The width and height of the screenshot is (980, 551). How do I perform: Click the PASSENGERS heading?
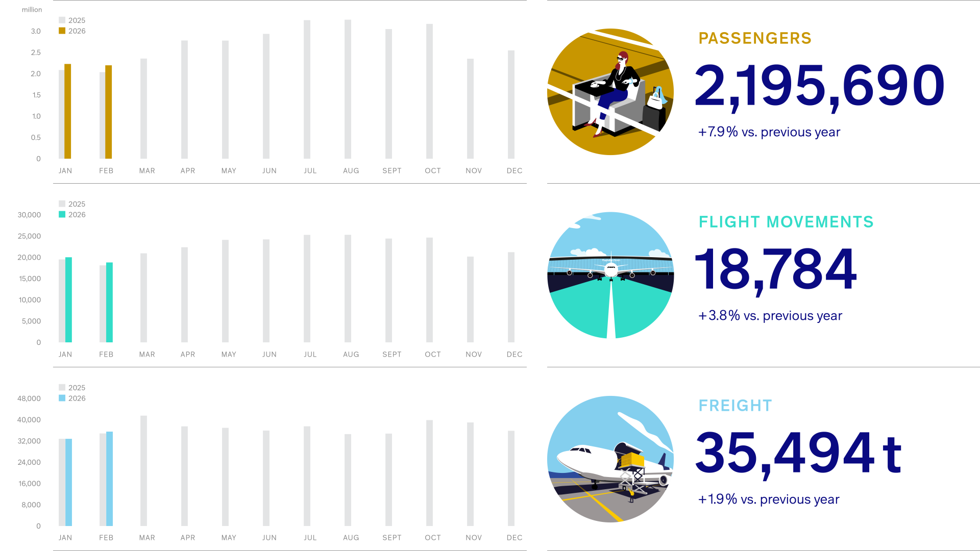click(755, 38)
